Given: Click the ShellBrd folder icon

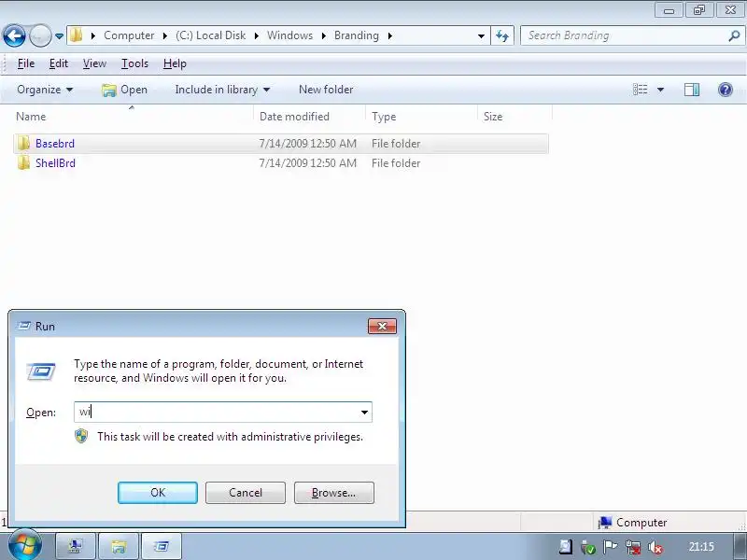Looking at the screenshot, I should (23, 162).
